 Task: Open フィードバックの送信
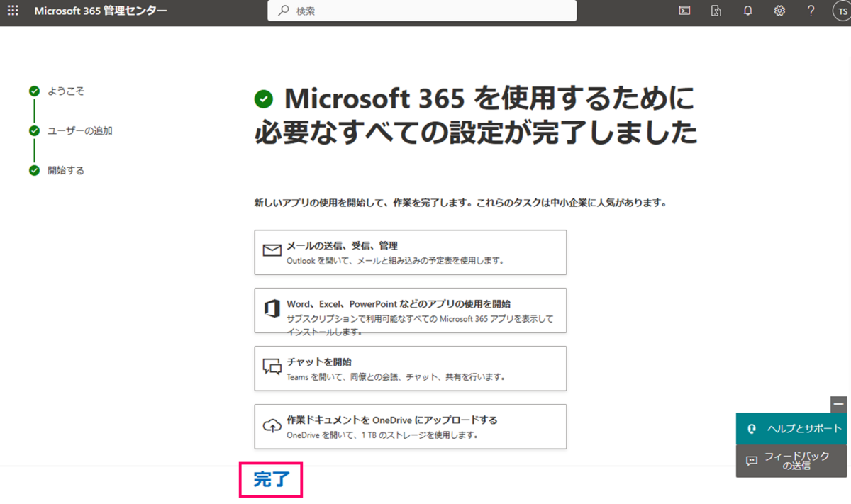pyautogui.click(x=791, y=461)
